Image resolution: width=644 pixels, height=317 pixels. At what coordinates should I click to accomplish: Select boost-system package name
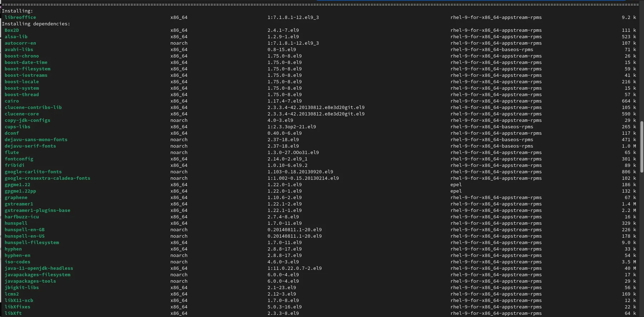pos(22,88)
